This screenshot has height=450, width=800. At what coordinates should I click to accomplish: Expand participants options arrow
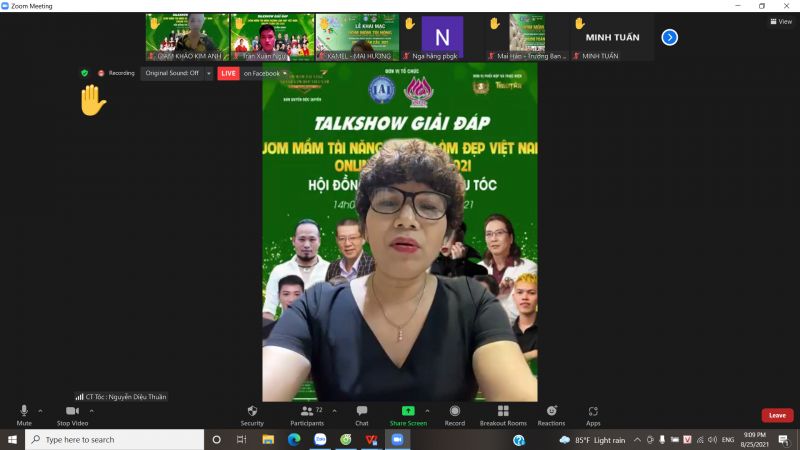point(334,411)
